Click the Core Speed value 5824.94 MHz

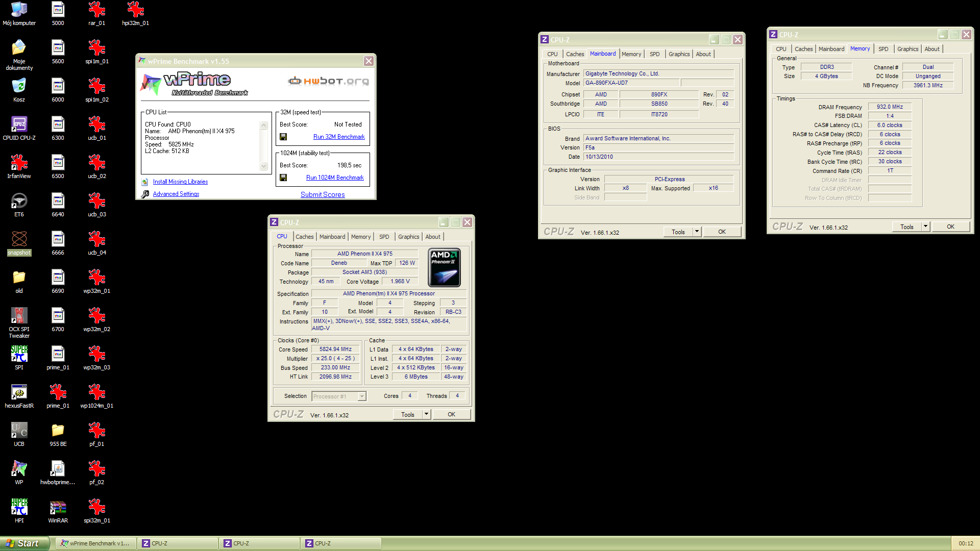[x=335, y=349]
